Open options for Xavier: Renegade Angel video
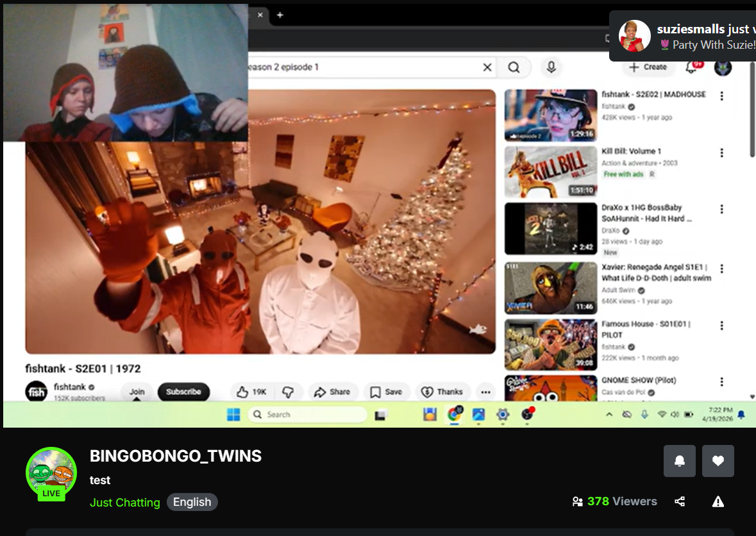Viewport: 756px width, 536px height. [x=721, y=269]
